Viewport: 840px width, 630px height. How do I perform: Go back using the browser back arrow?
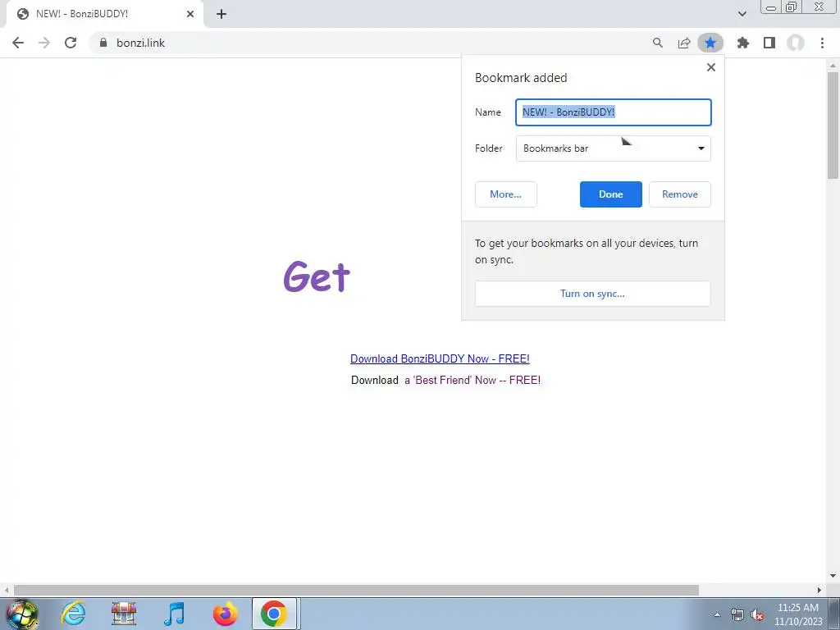click(x=18, y=43)
